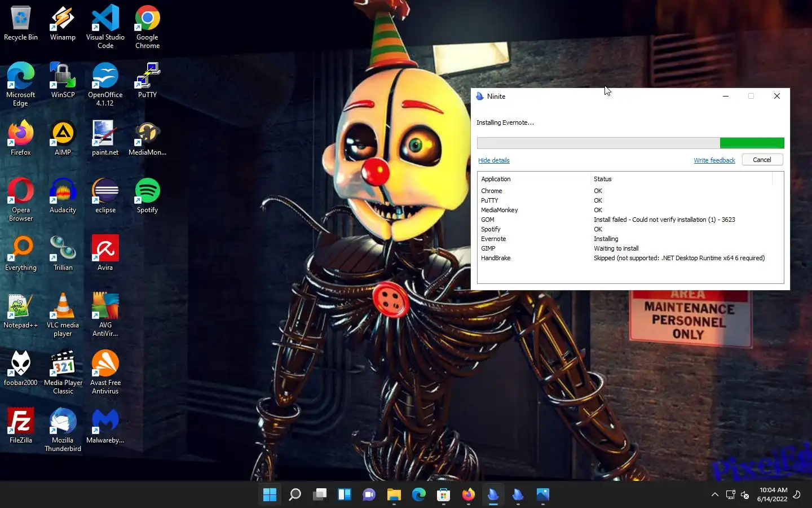Select the Visual Studio Code shortcut
The height and width of the screenshot is (508, 812).
point(105,27)
